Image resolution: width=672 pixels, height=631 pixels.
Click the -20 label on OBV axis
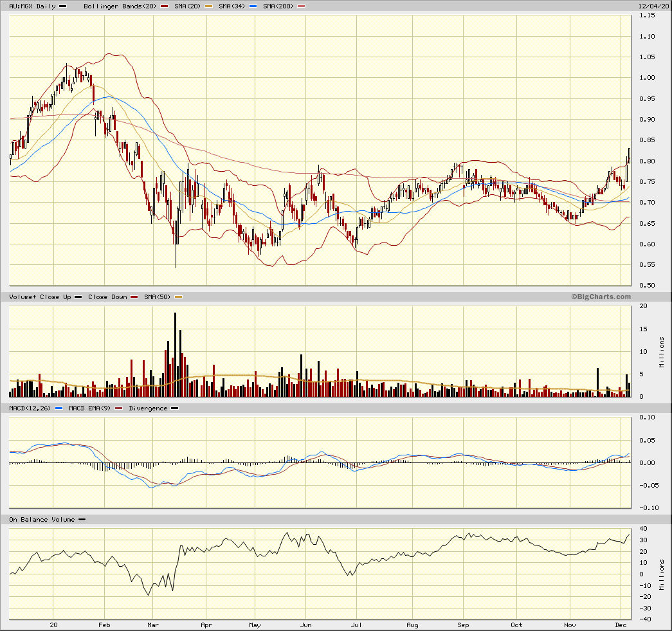coord(645,597)
